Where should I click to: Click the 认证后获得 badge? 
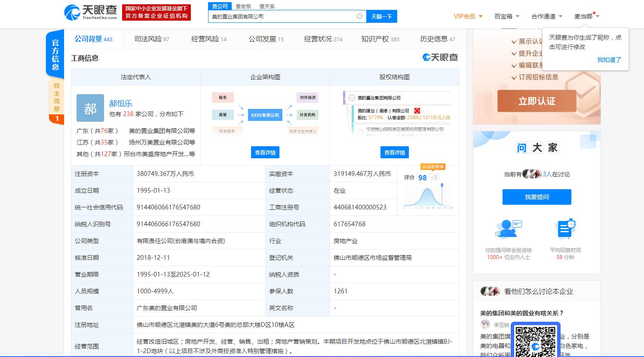click(432, 167)
